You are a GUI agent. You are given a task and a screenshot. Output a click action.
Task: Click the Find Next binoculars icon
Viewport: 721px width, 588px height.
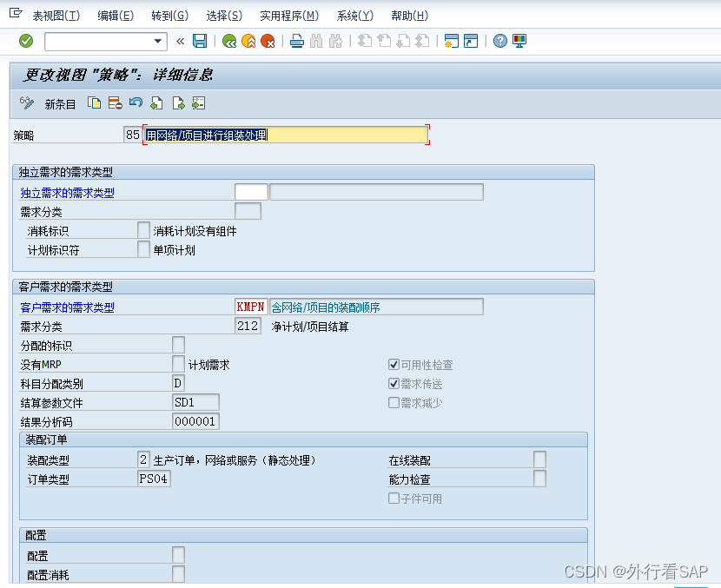coord(335,42)
